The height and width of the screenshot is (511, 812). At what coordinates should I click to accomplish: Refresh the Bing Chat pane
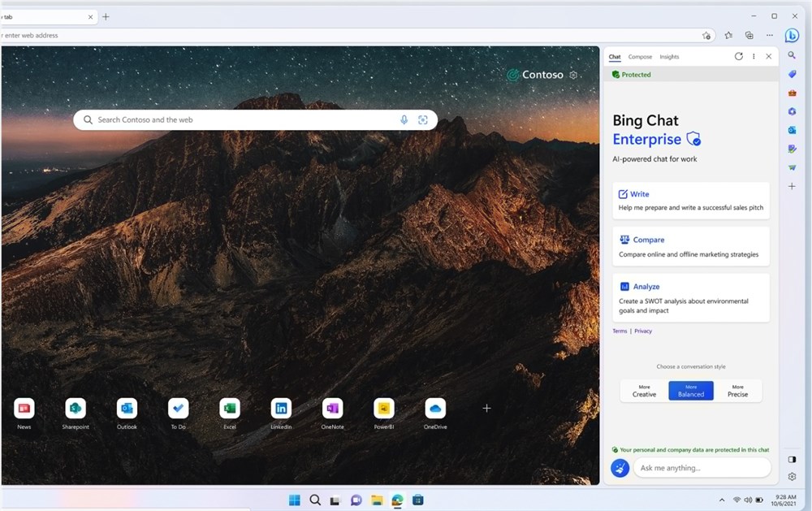pos(738,57)
